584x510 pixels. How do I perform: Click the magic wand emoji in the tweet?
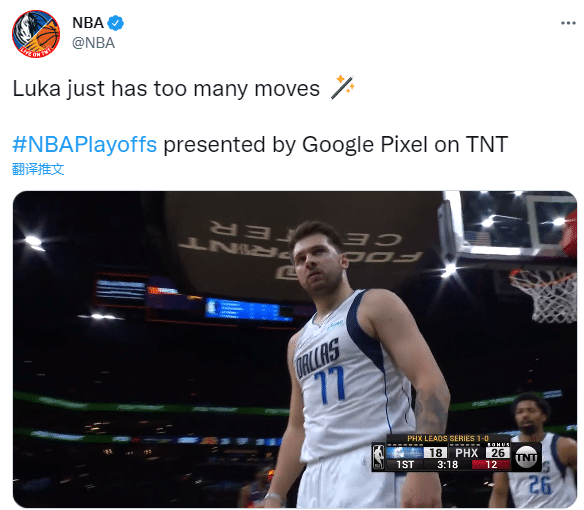point(342,88)
